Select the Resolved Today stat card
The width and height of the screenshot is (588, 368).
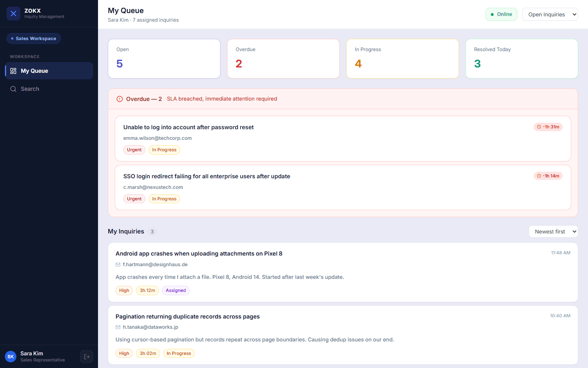pyautogui.click(x=522, y=58)
